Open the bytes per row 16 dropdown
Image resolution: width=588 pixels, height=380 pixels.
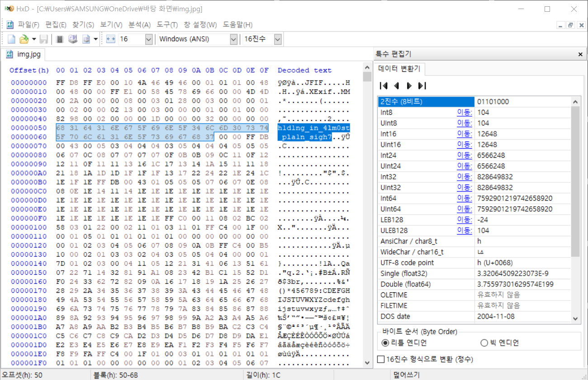coord(148,39)
